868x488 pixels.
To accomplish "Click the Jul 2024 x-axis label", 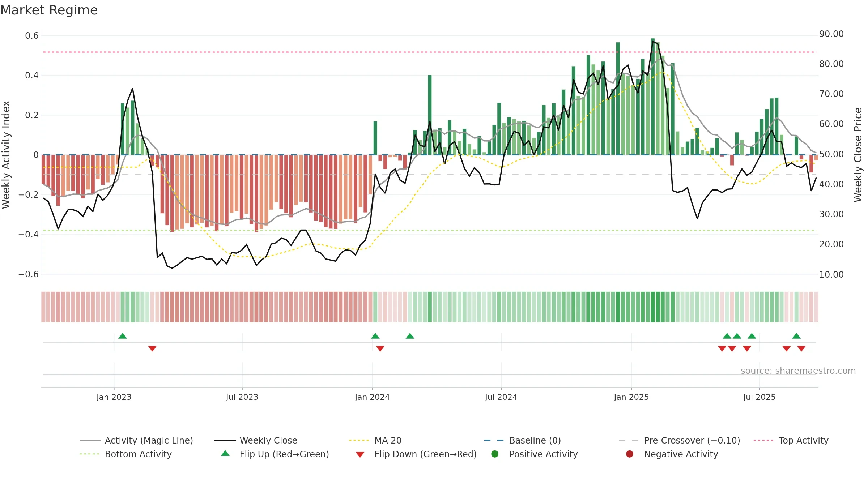I will coord(501,397).
